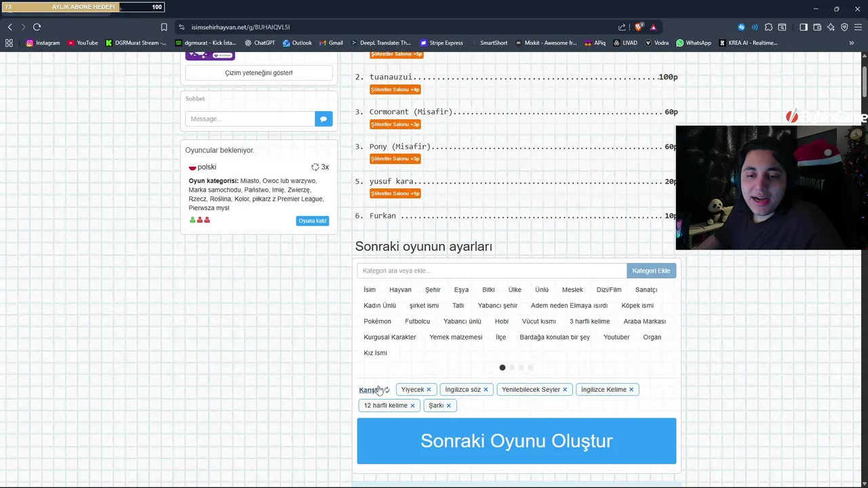Bookmark this page with the bookmark icon
The image size is (868, 488).
pyautogui.click(x=163, y=27)
